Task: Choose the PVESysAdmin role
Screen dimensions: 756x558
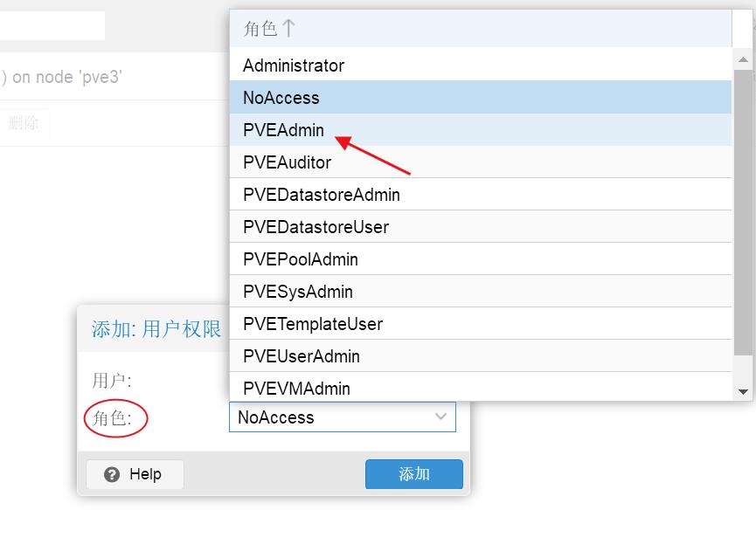Action: pyautogui.click(x=480, y=291)
